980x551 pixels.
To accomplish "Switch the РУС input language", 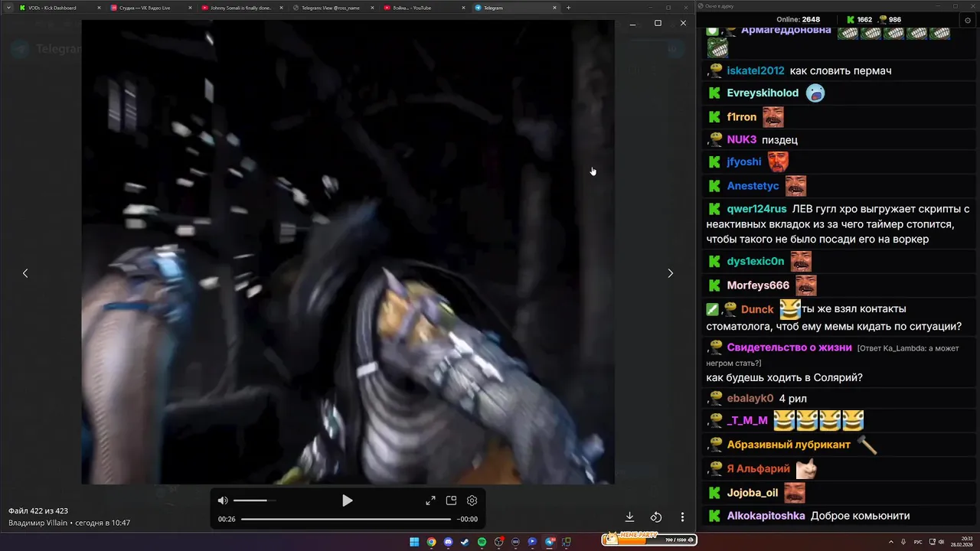I will (918, 542).
